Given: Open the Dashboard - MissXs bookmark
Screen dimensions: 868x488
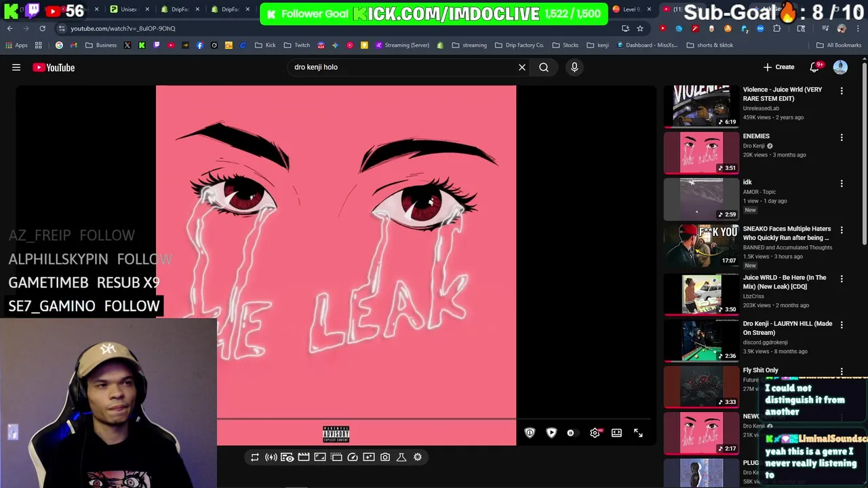Looking at the screenshot, I should point(647,45).
